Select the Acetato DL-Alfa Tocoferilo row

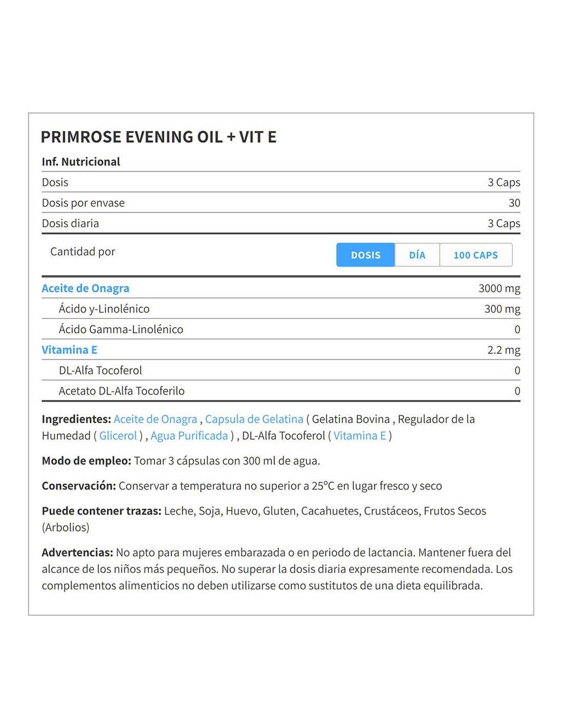point(281,391)
